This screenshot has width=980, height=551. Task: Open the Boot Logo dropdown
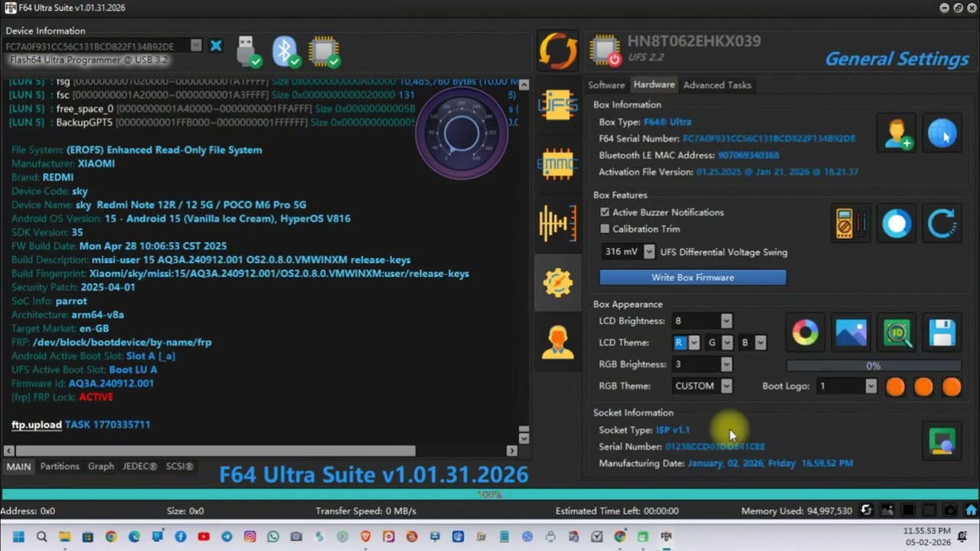coord(871,386)
